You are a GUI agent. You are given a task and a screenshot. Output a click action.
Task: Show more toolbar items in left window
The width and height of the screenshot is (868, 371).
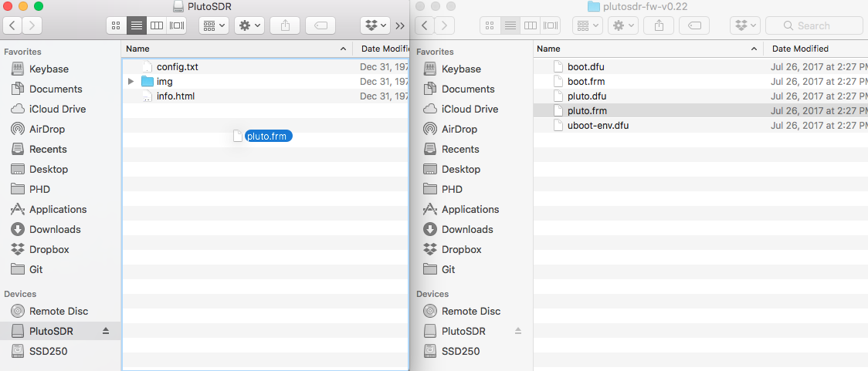point(400,25)
